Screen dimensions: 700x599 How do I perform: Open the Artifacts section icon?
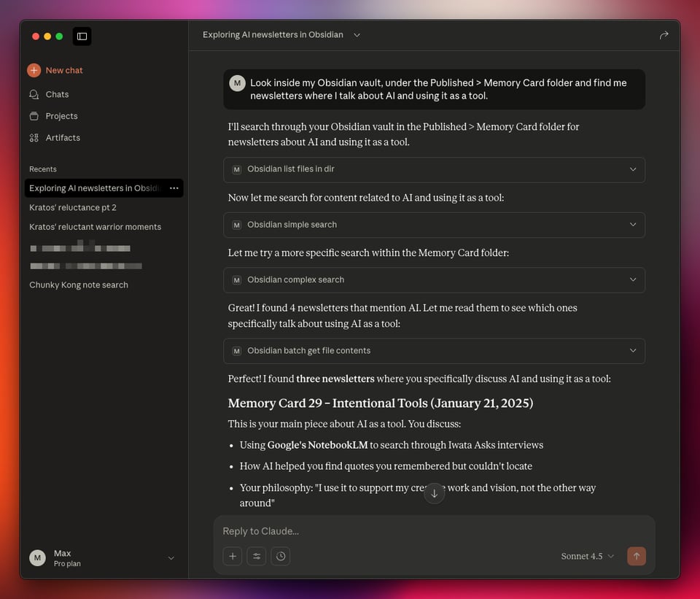[32, 137]
